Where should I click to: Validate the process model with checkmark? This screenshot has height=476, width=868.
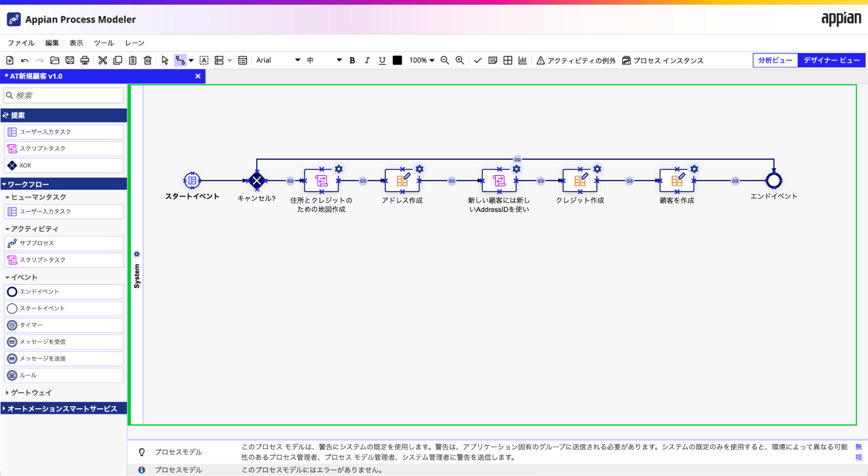[x=478, y=60]
